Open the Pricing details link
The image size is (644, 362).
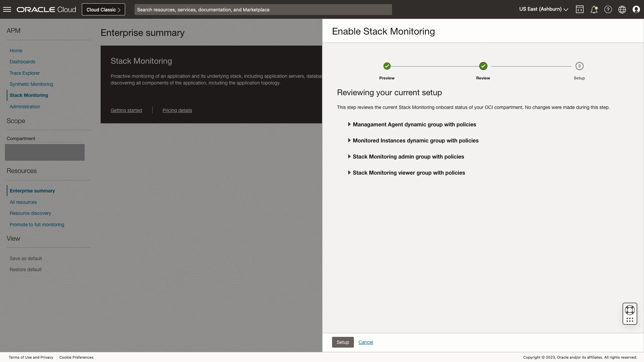click(x=177, y=110)
